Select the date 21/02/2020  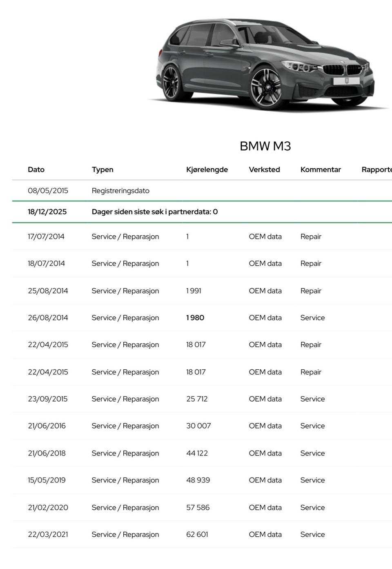(48, 508)
